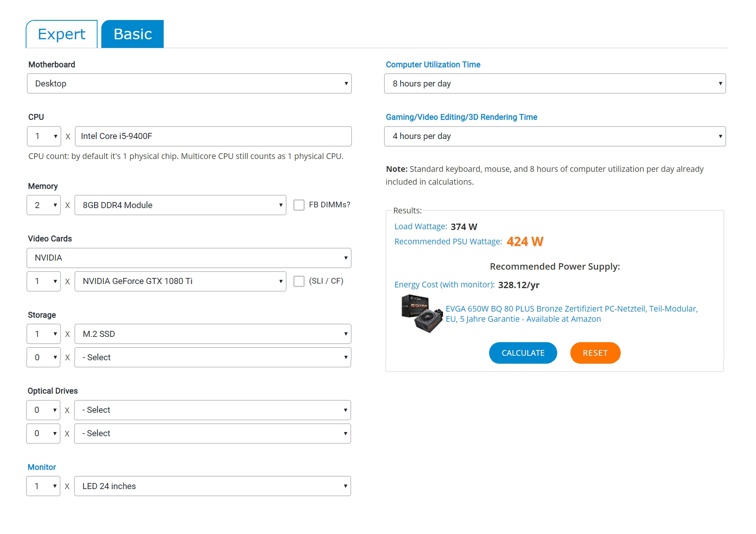Viewport: 756px width, 534px height.
Task: Open the LED 24 inches monitor dropdown
Action: [x=213, y=486]
